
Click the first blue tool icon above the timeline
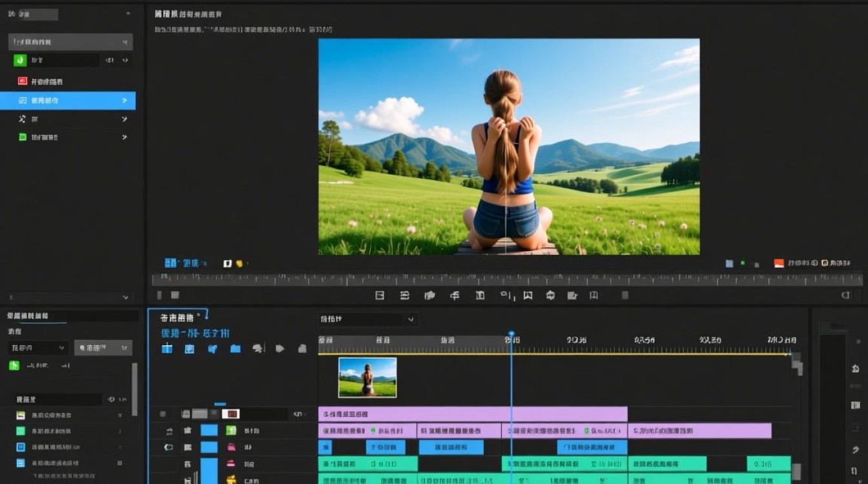[x=167, y=348]
